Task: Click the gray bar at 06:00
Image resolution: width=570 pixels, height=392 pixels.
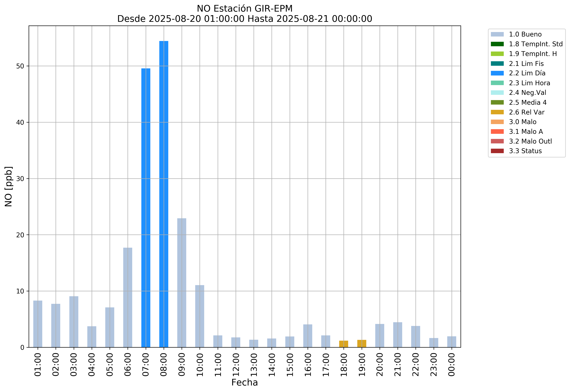Action: (x=128, y=297)
